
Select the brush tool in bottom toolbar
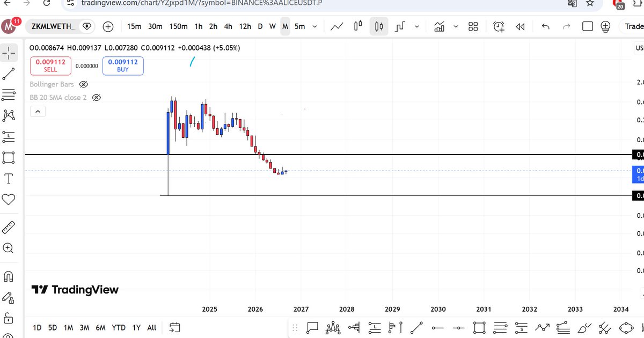coord(584,327)
